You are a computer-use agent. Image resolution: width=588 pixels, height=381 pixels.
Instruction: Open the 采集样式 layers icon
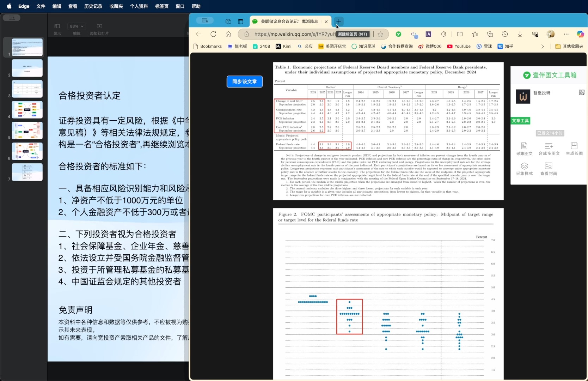(524, 166)
